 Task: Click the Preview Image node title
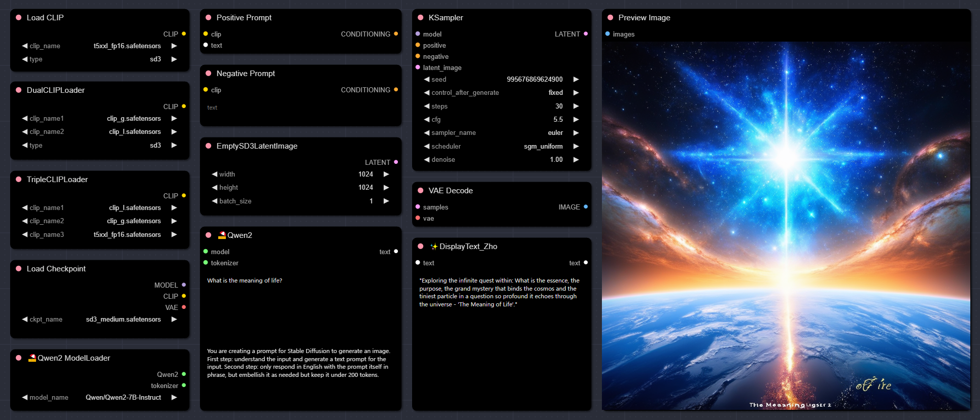[644, 17]
